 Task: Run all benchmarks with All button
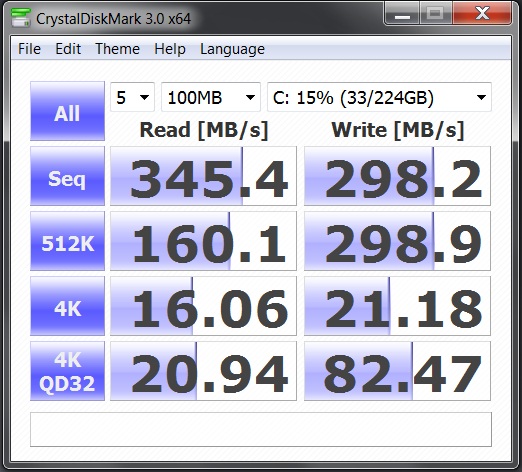pos(67,111)
